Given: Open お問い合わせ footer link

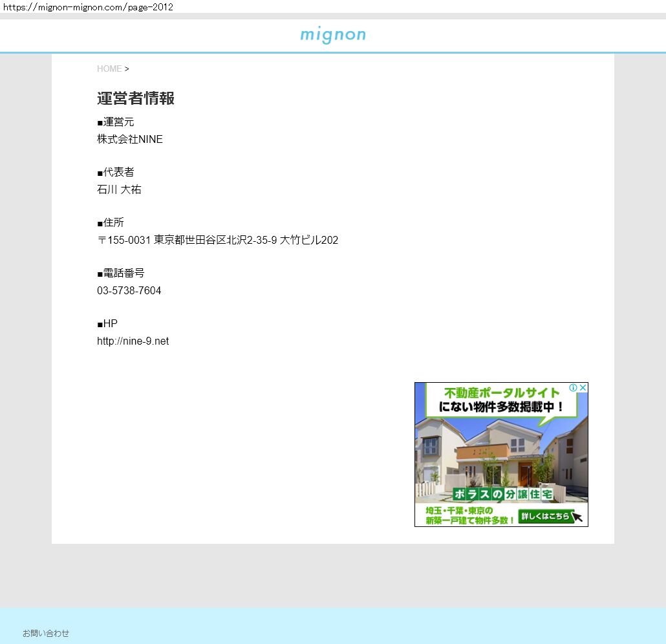Looking at the screenshot, I should point(46,633).
